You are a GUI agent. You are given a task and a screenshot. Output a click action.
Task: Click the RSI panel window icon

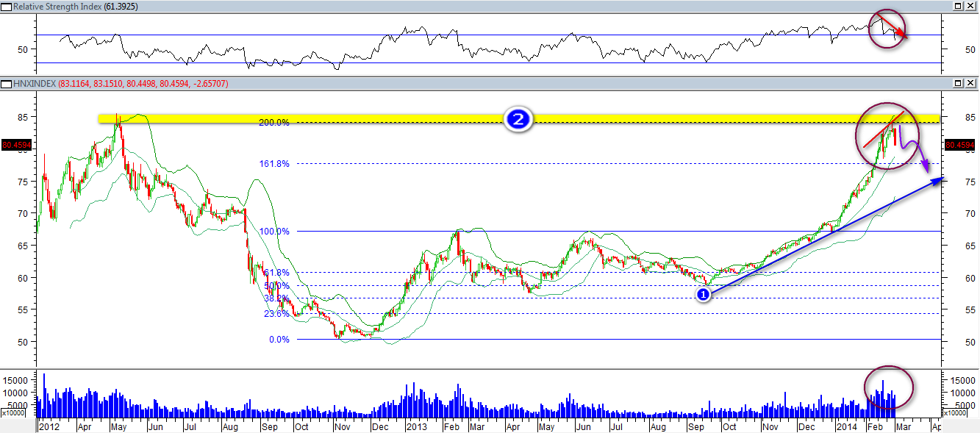point(6,6)
